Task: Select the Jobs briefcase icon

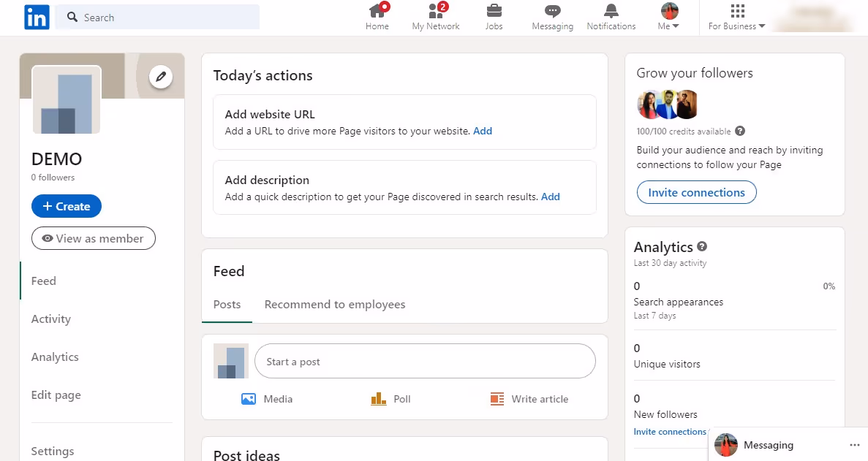Action: pyautogui.click(x=494, y=16)
